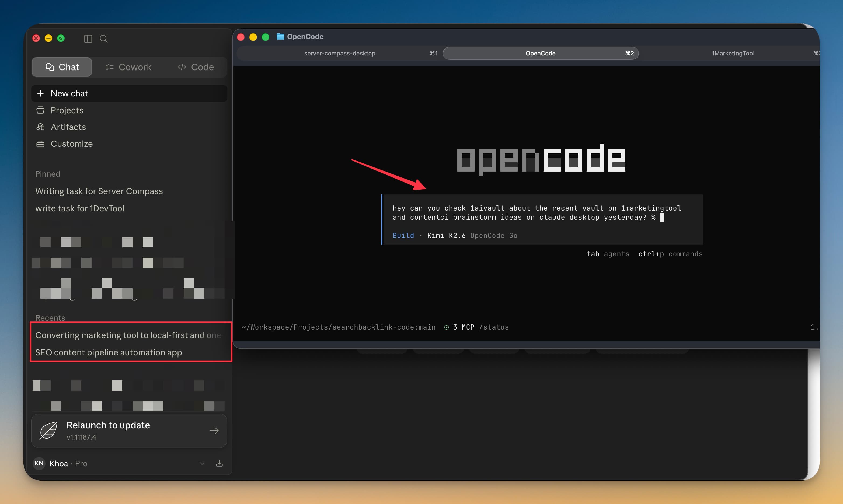This screenshot has height=504, width=843.
Task: Open pinned chat Writing task for Server Compass
Action: (x=99, y=191)
